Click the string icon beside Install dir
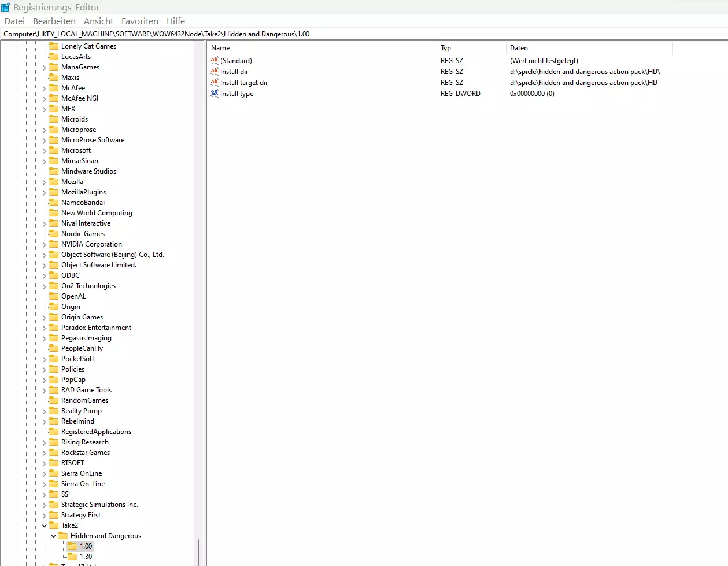728x566 pixels. pyautogui.click(x=215, y=71)
